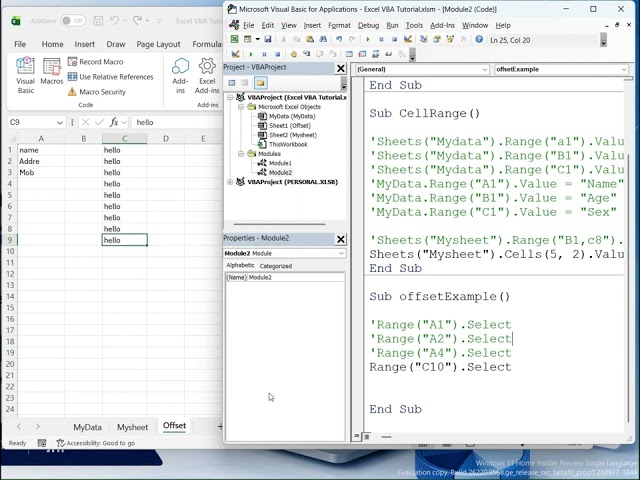
Task: Click macro record icon in Excel status bar
Action: click(x=42, y=443)
